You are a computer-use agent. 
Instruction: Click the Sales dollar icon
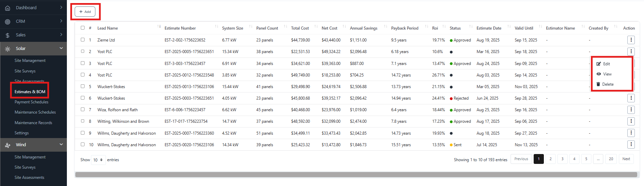coord(7,35)
